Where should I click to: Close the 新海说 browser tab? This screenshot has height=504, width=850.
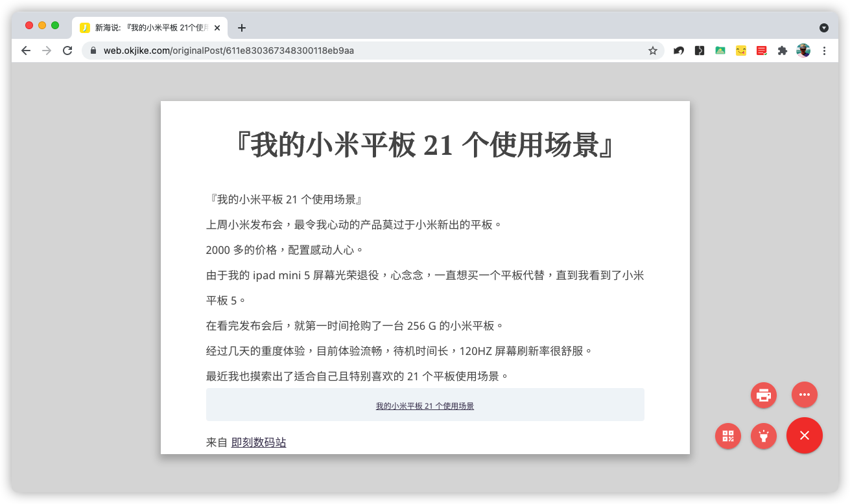[217, 28]
